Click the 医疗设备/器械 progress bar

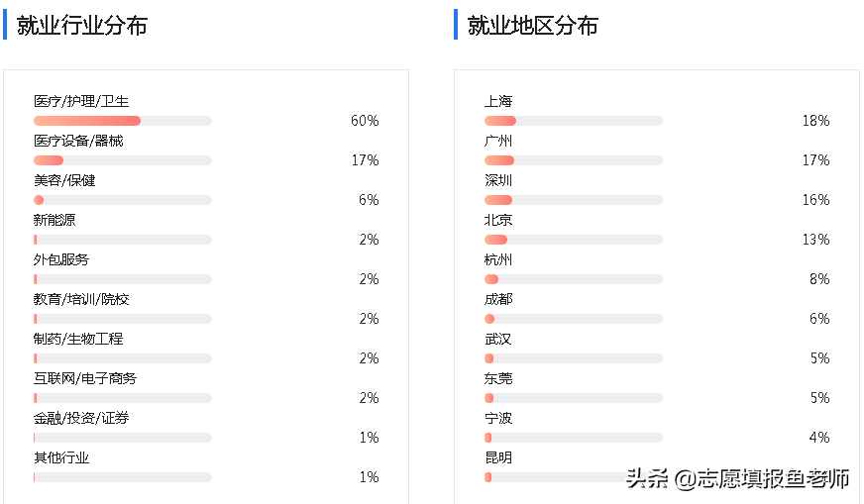tap(123, 160)
